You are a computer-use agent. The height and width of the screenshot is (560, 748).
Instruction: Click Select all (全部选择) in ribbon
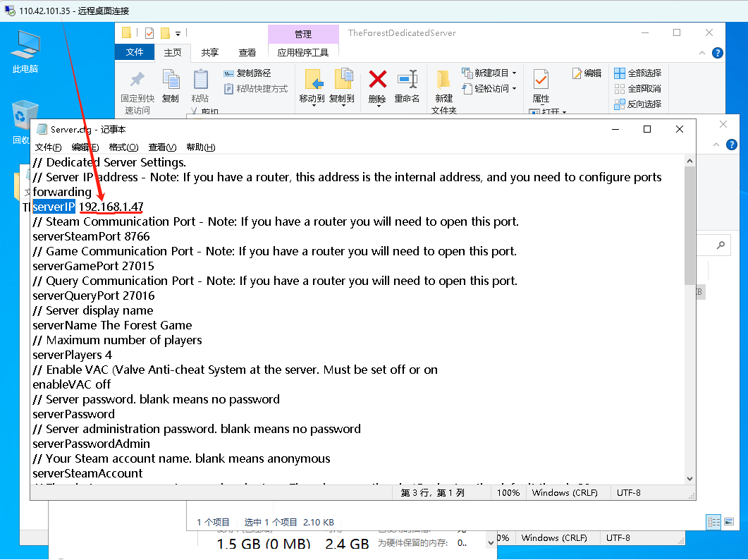pyautogui.click(x=638, y=73)
